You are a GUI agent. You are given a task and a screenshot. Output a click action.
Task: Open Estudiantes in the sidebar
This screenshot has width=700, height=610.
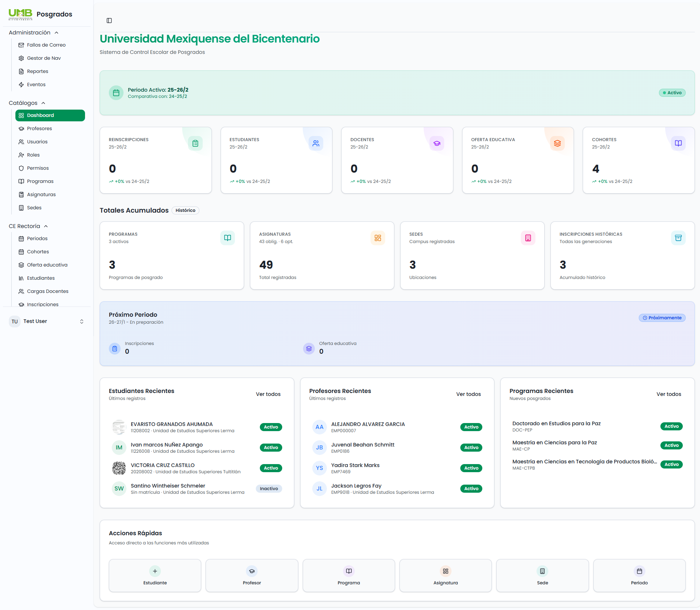click(50, 278)
